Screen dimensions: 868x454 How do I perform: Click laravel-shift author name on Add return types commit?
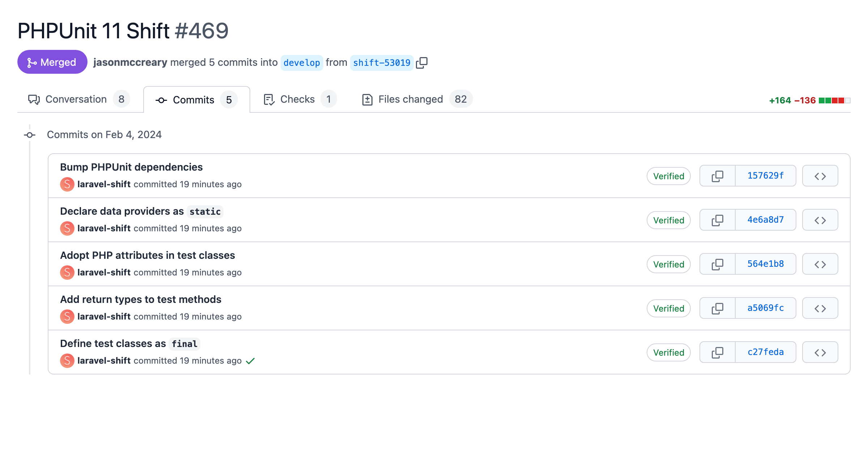(x=104, y=317)
